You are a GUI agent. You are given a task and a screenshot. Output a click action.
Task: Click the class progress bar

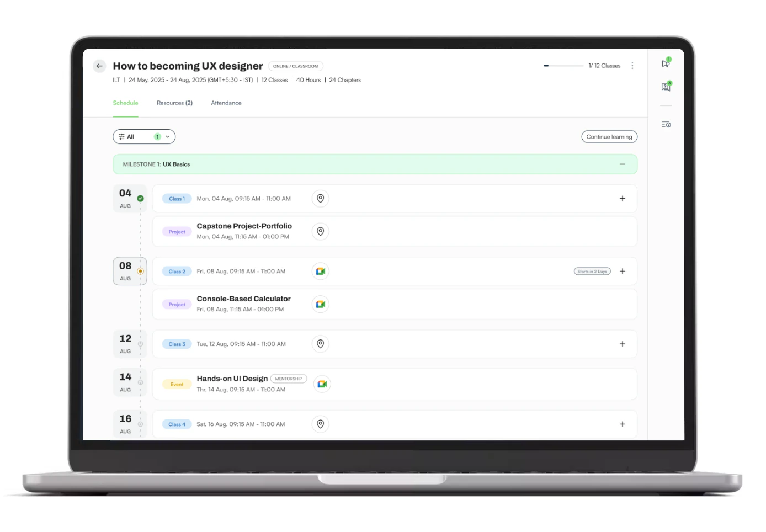click(563, 66)
